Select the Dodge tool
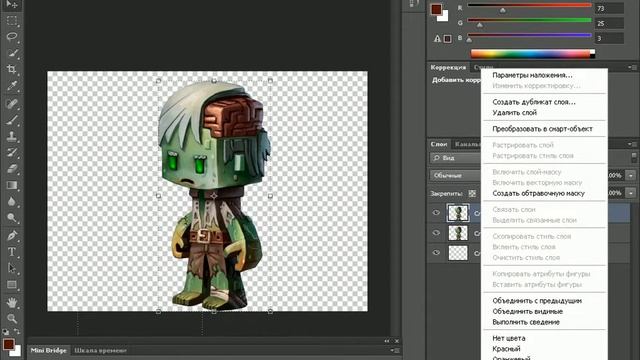Image resolution: width=640 pixels, height=360 pixels. pos(11,218)
